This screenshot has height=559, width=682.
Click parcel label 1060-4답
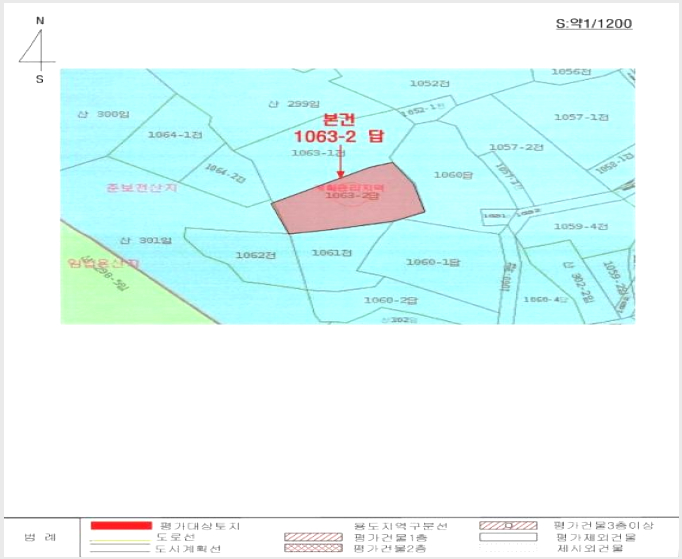[x=546, y=299]
